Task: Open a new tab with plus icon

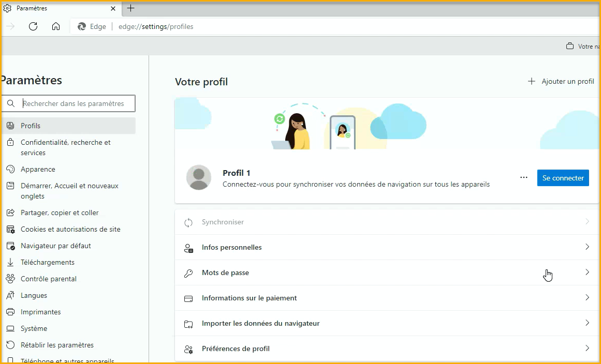Action: pos(131,8)
